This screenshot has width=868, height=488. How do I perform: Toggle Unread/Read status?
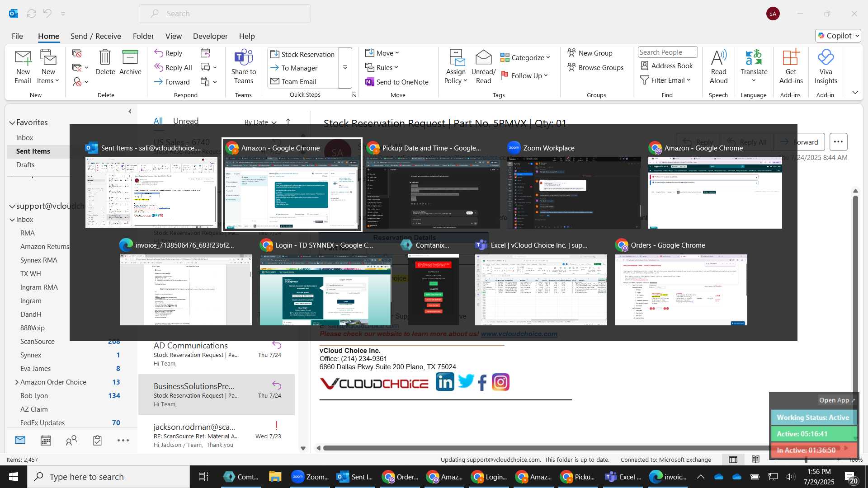pyautogui.click(x=483, y=67)
